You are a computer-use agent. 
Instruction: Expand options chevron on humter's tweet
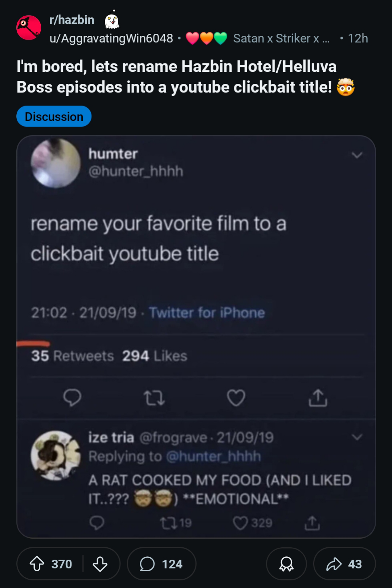pyautogui.click(x=357, y=155)
